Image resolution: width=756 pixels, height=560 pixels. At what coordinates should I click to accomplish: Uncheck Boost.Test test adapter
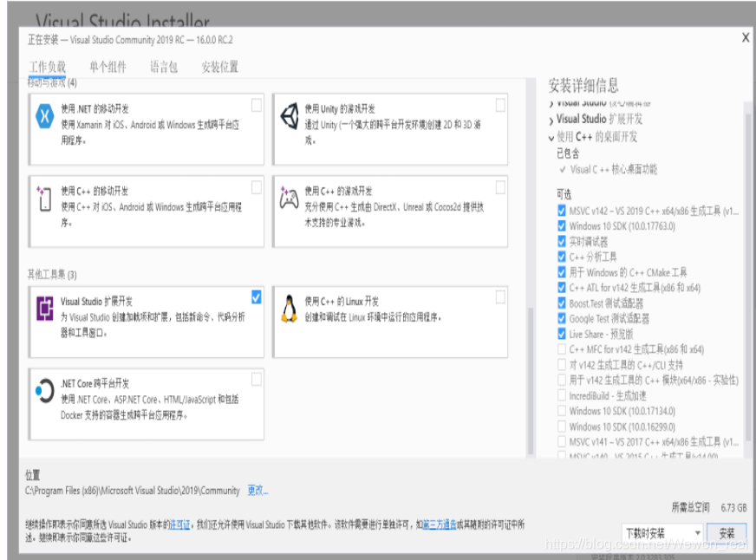[x=562, y=303]
